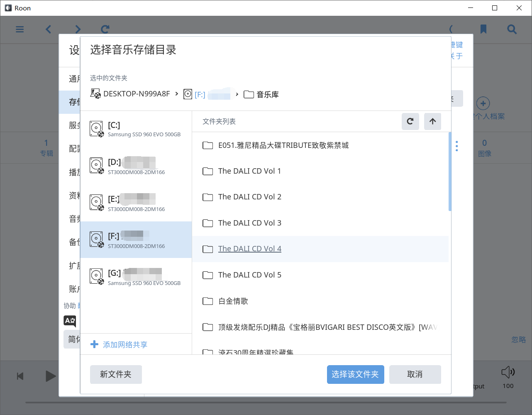Open The DALI CD Vol 5 folder
Image resolution: width=532 pixels, height=415 pixels.
tap(320, 275)
